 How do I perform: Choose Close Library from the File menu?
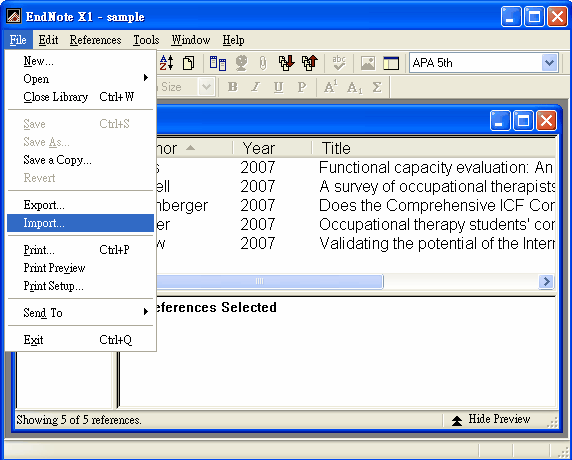coord(81,97)
